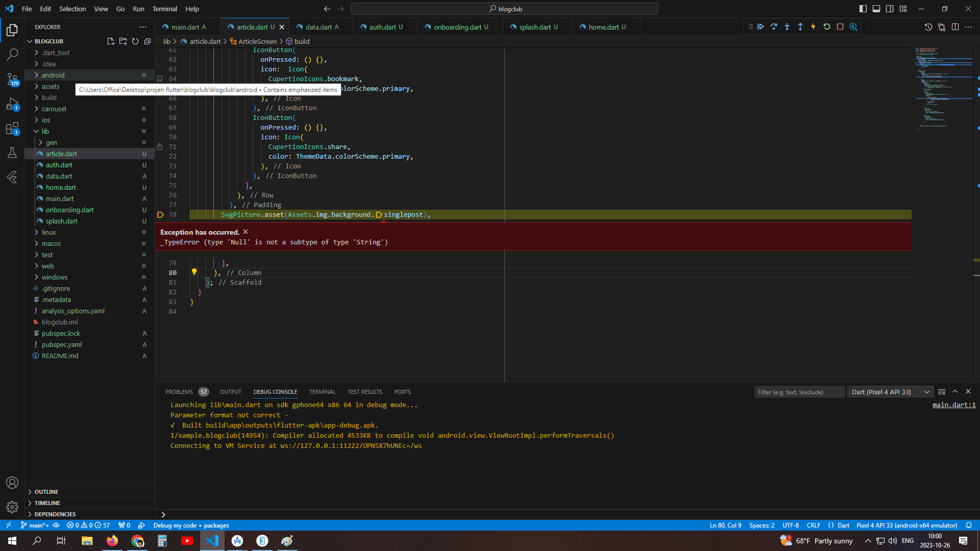The image size is (980, 551).
Task: Open the timeline history icon in editor actions
Action: (928, 27)
